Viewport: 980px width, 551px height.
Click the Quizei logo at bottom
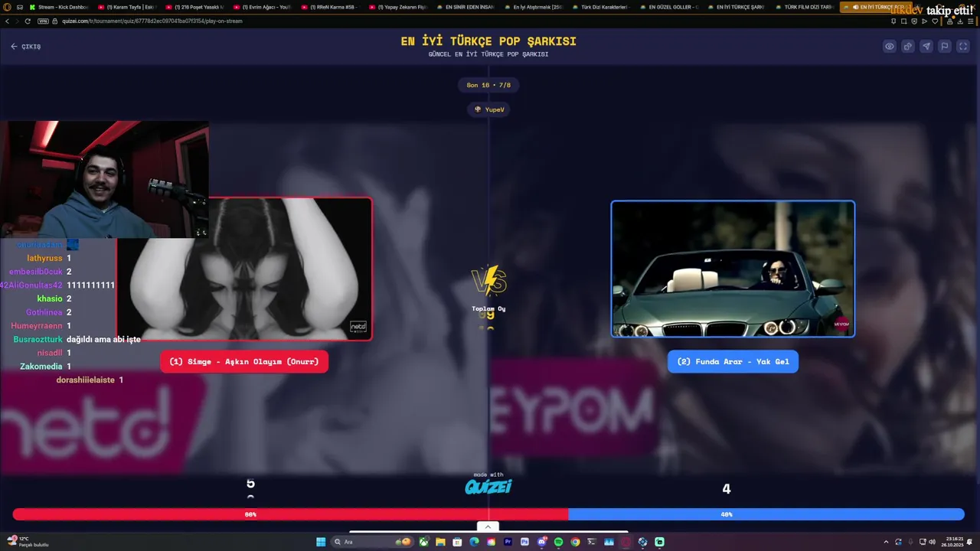click(488, 486)
